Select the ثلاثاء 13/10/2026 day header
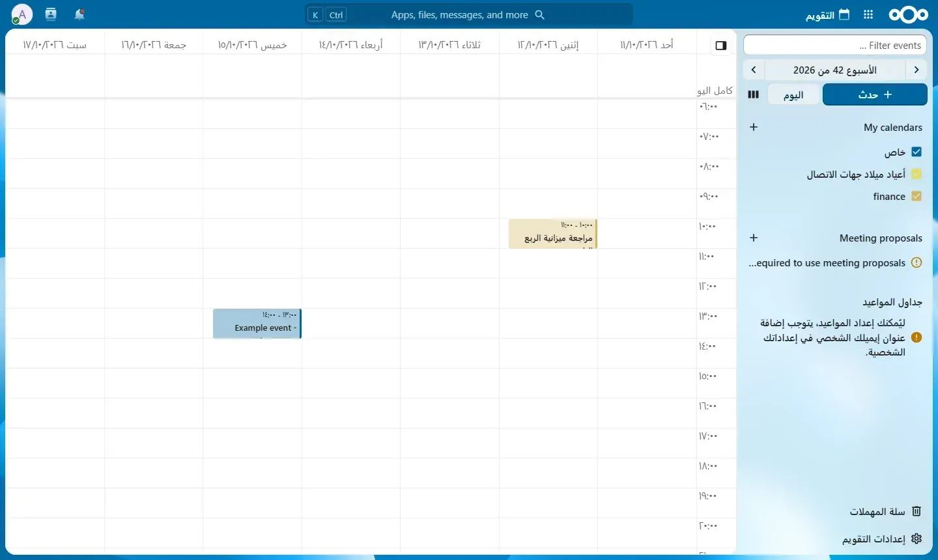This screenshot has width=938, height=560. 449,45
